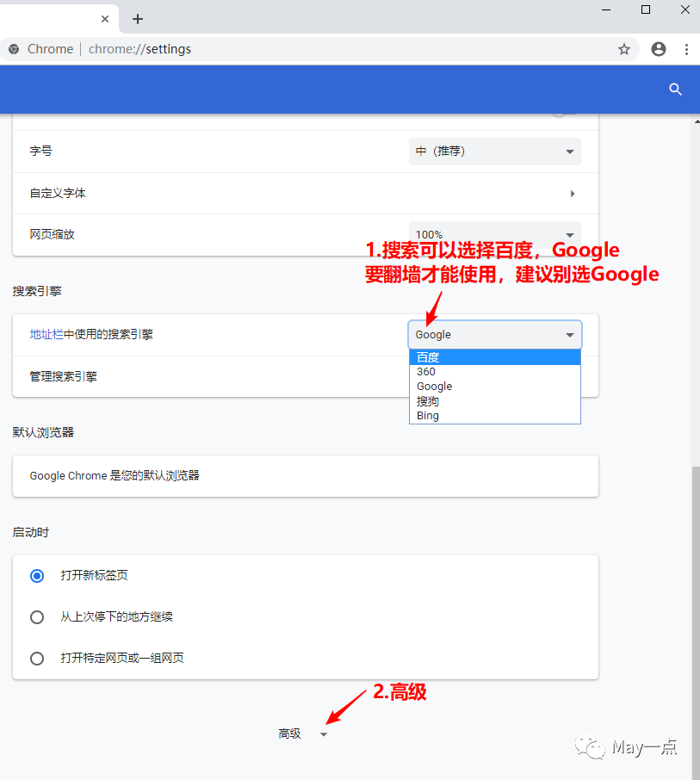
Task: Choose 百度 from the search engine list
Action: click(494, 357)
